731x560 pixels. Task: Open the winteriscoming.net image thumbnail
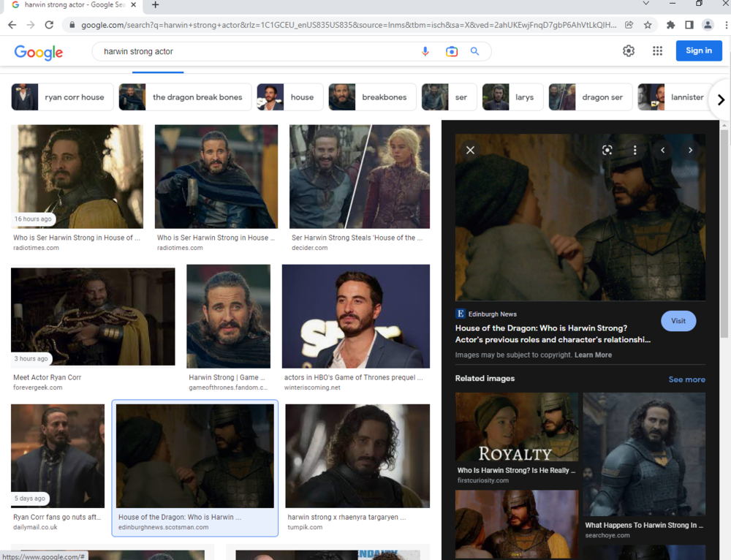coord(355,317)
